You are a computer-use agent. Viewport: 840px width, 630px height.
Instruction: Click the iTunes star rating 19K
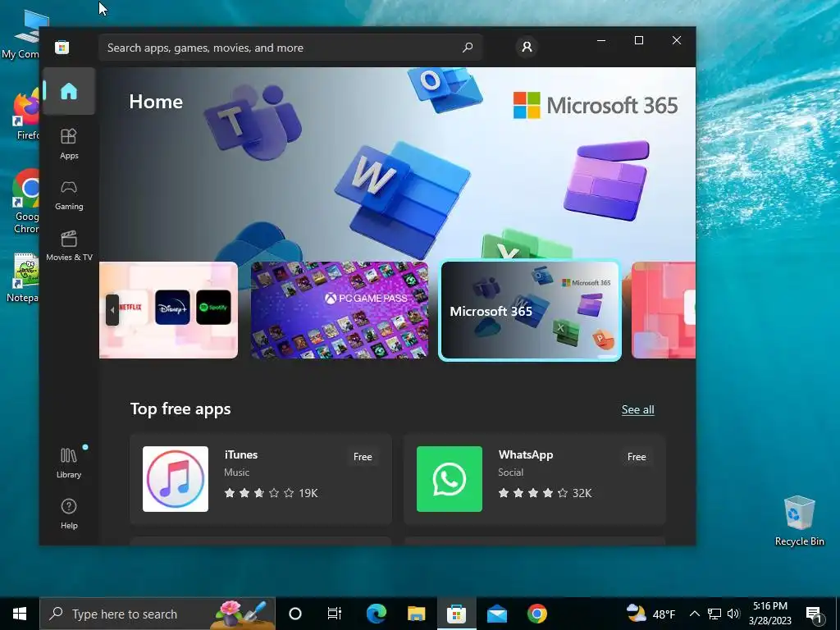(271, 493)
